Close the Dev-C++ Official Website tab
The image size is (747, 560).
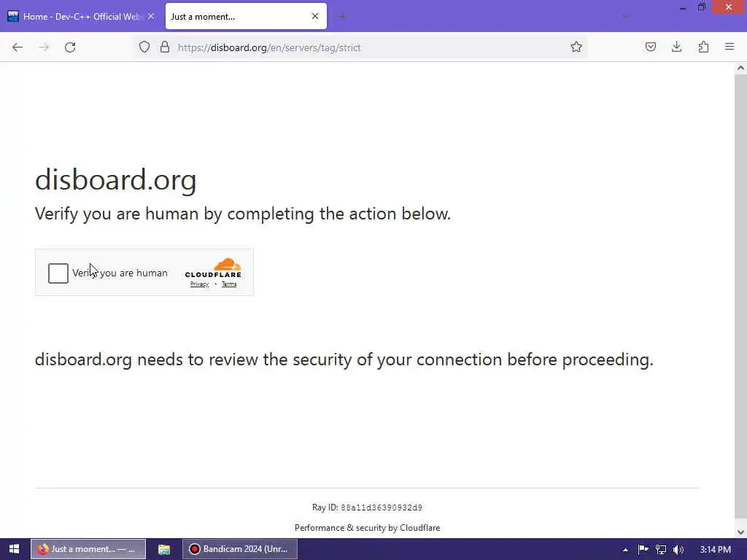[151, 16]
